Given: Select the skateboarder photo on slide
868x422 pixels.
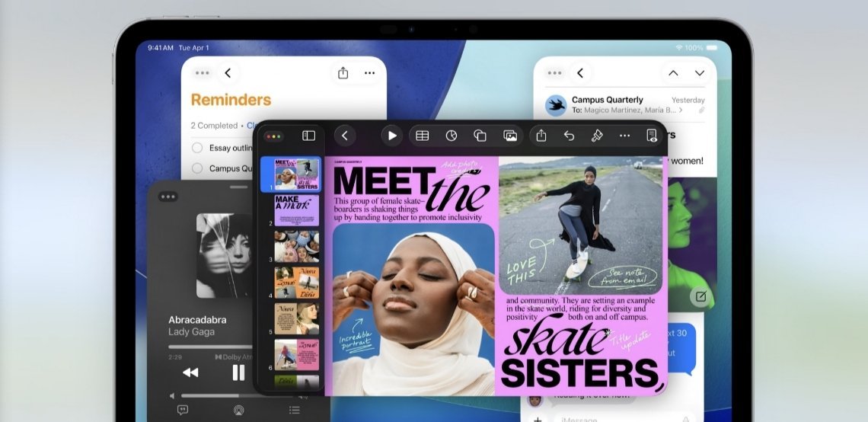Looking at the screenshot, I should [581, 225].
